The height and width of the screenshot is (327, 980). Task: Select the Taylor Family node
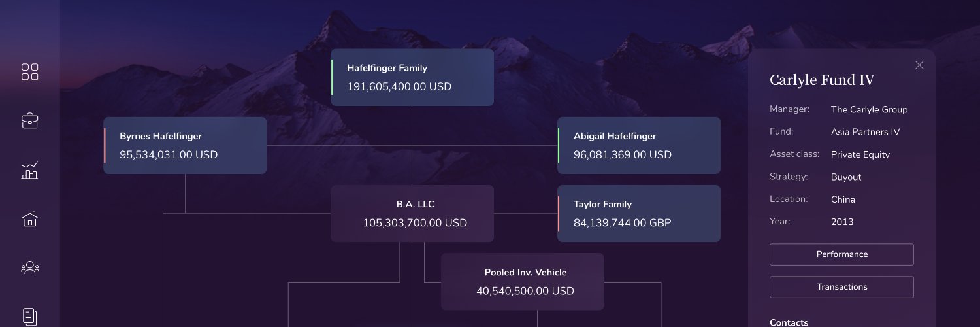click(x=639, y=213)
